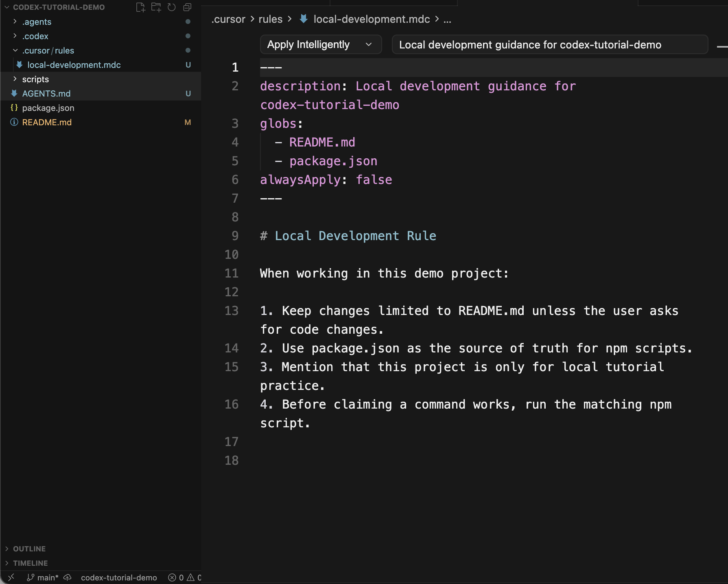Click the 'alwaysApply: false' line

[326, 180]
